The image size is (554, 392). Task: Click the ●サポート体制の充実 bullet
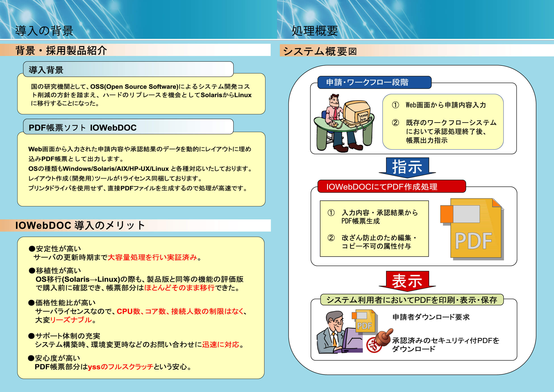(64, 336)
